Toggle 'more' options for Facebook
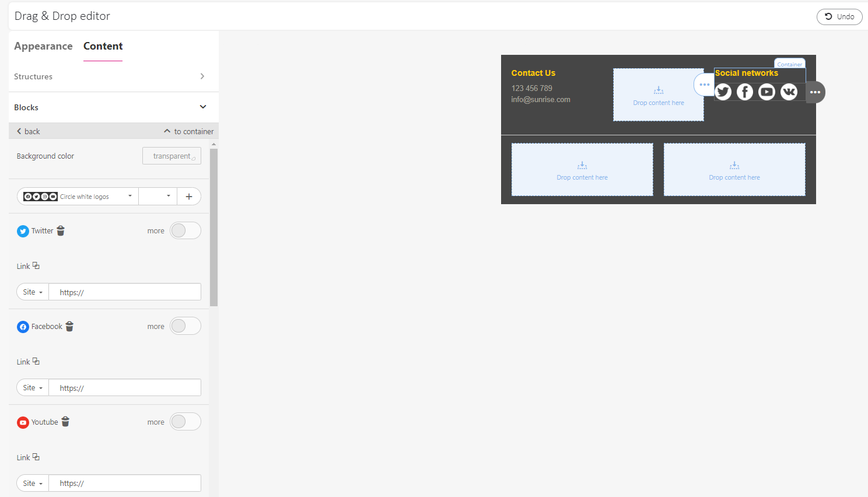Screen dimensions: 868x497 pyautogui.click(x=185, y=327)
